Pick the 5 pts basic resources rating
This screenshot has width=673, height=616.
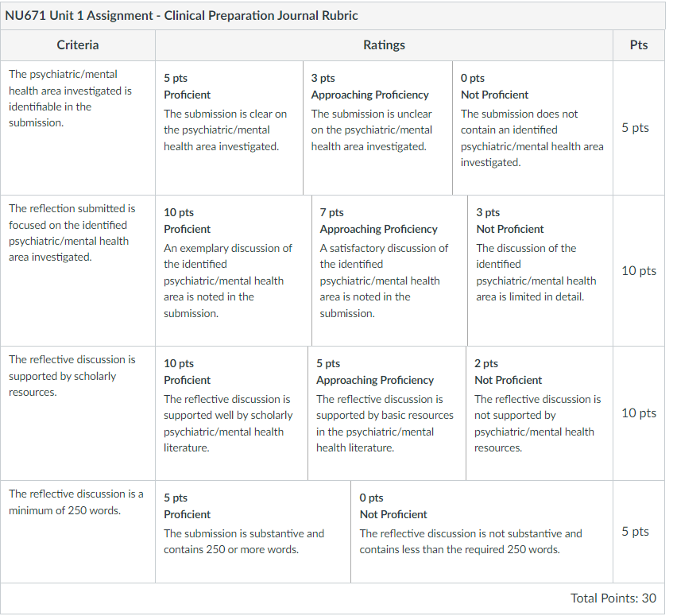click(x=387, y=413)
